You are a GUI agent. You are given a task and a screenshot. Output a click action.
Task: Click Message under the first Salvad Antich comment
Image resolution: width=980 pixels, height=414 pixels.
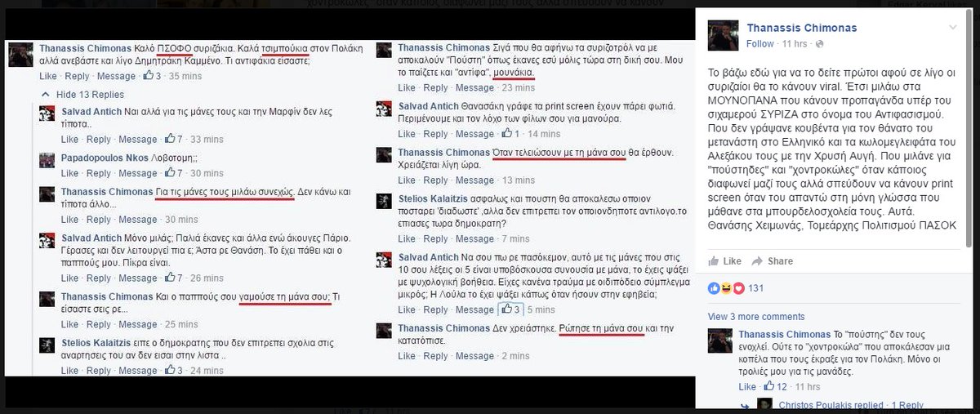tap(137, 140)
